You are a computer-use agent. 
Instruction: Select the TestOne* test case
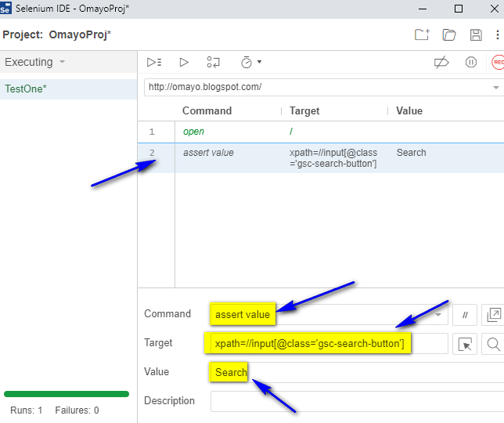coord(68,89)
